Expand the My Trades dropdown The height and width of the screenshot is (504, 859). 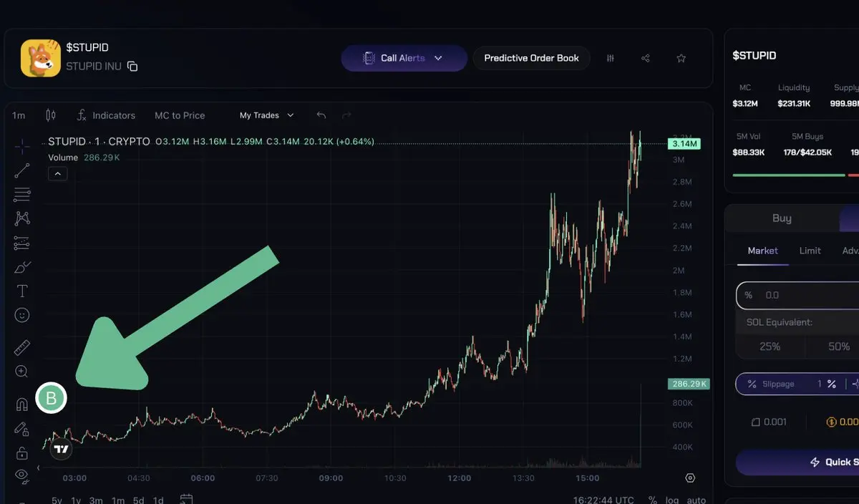pos(266,115)
